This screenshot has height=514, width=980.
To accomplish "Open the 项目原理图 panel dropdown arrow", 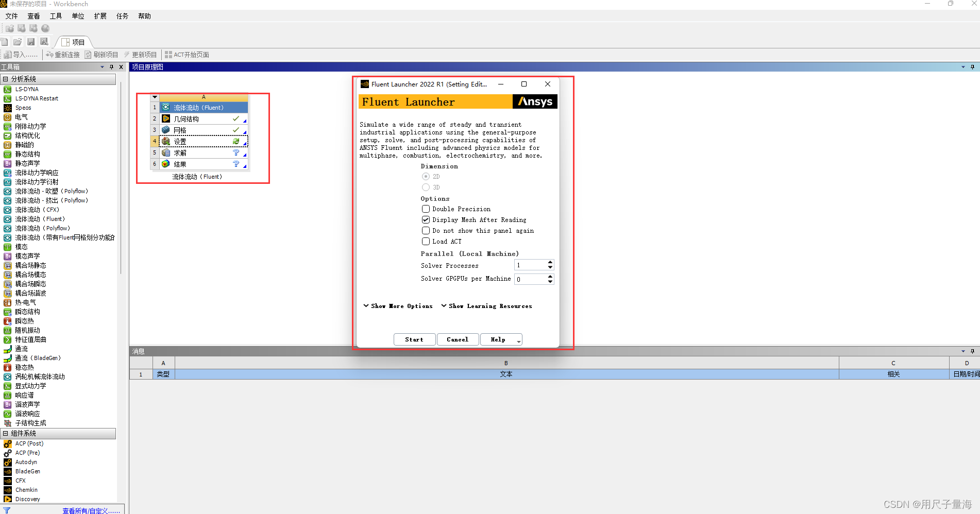I will point(963,67).
